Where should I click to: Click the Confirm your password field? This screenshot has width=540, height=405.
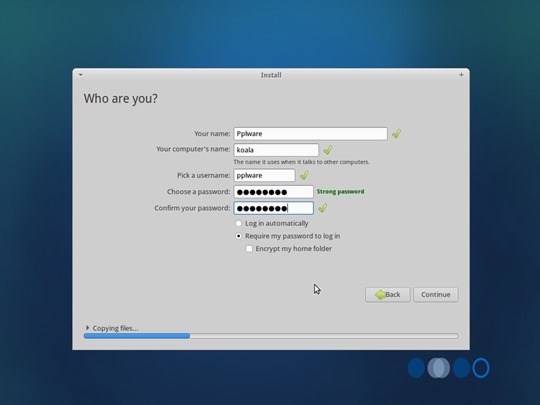(273, 208)
